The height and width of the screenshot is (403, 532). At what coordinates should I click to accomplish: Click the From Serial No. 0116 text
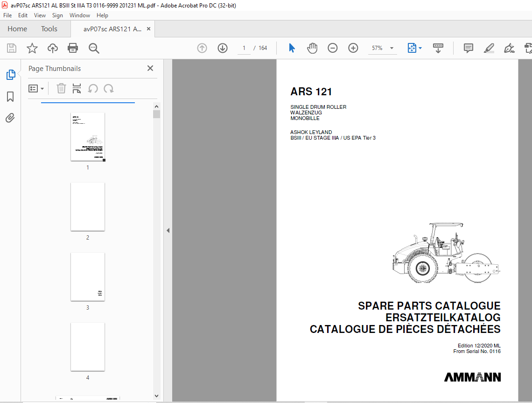coord(477,351)
